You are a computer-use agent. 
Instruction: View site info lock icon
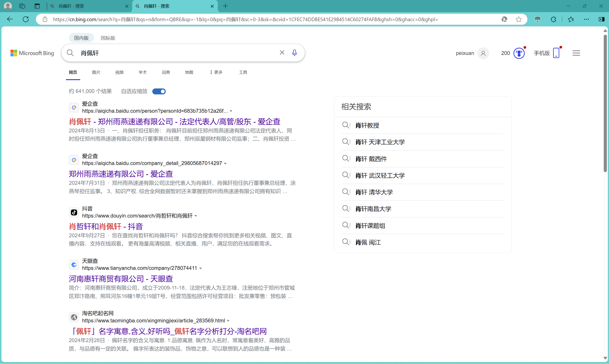(45, 19)
